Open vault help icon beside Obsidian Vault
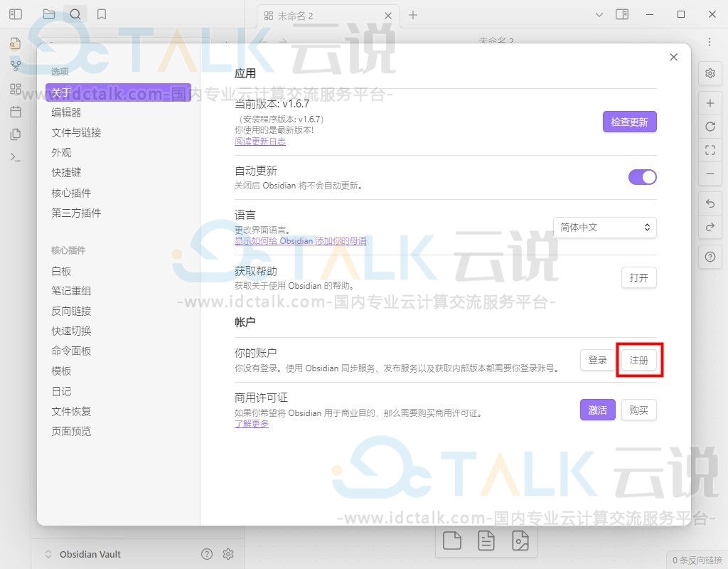 tap(207, 553)
